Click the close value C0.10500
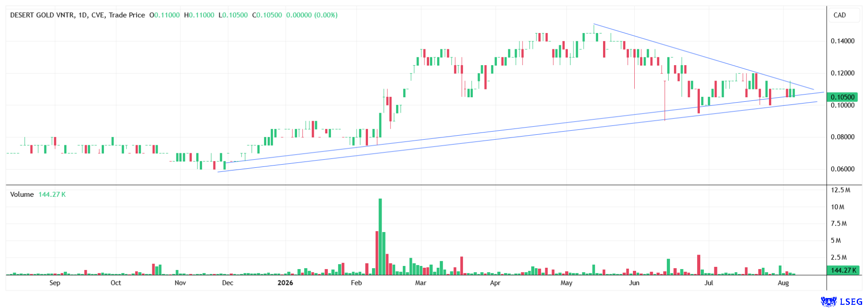Screen dimensions: 868x308 click(267, 15)
